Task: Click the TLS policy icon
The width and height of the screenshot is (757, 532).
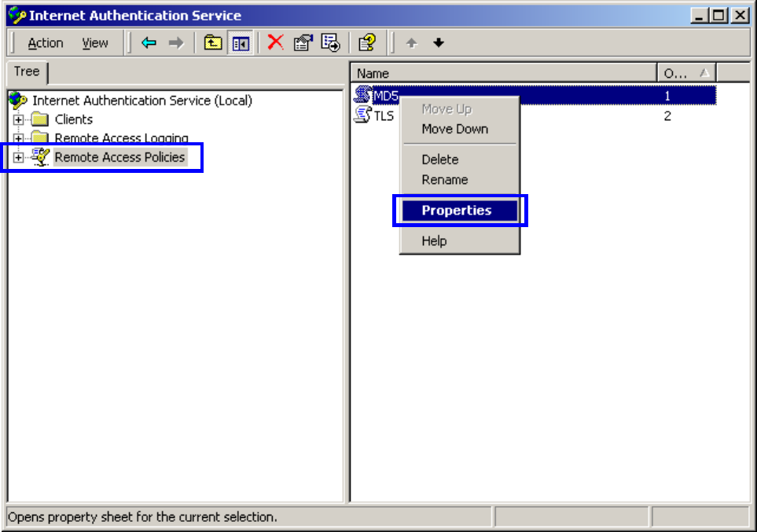Action: 362,115
